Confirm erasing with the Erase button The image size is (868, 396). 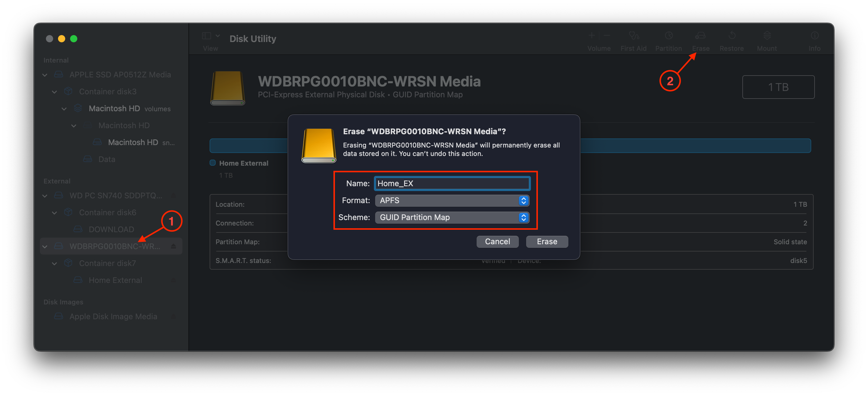tap(547, 242)
